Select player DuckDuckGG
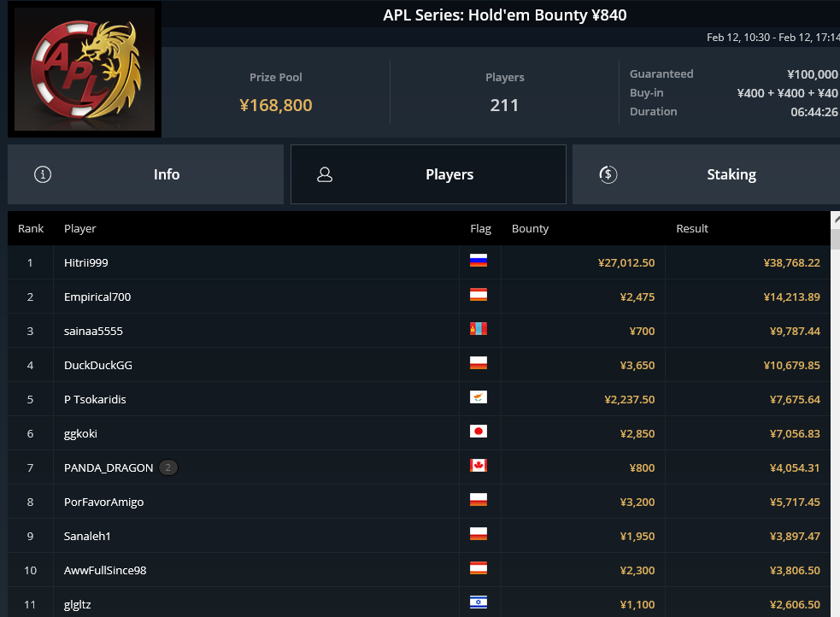The image size is (840, 617). (x=98, y=365)
